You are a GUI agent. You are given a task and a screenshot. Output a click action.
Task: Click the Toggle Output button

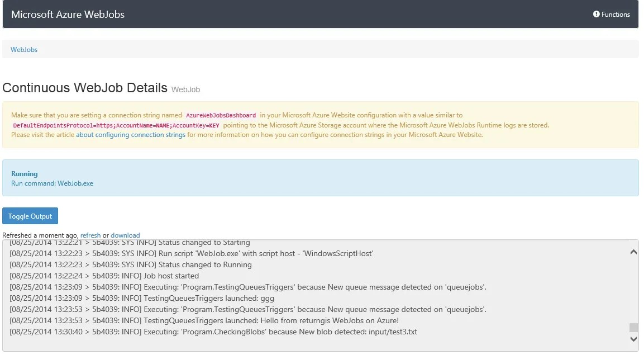(30, 216)
